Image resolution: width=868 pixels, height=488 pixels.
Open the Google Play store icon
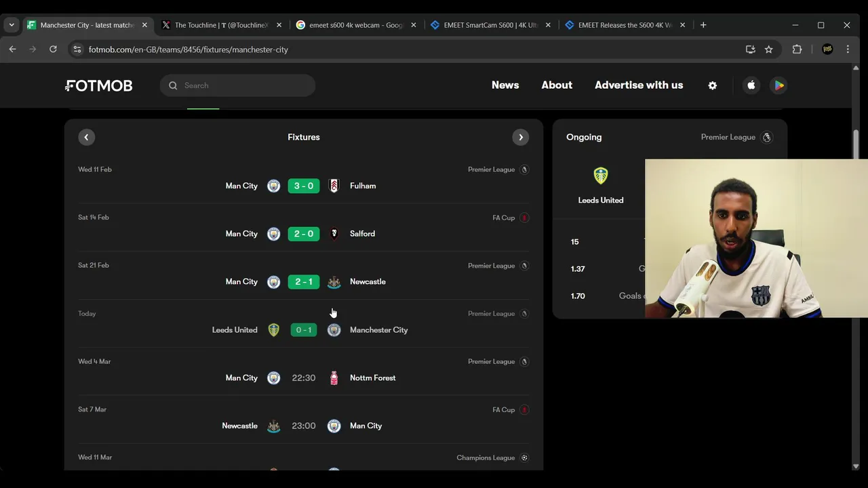pos(779,85)
